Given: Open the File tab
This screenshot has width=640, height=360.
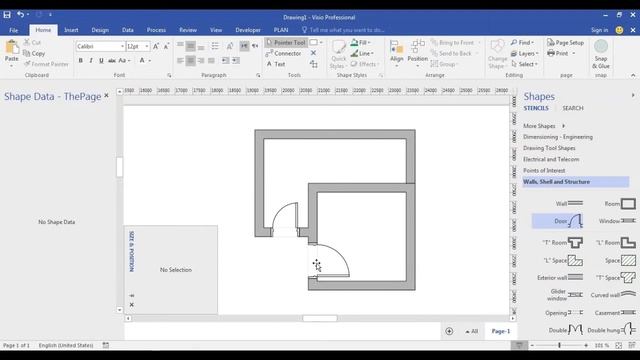Looking at the screenshot, I should [x=13, y=30].
